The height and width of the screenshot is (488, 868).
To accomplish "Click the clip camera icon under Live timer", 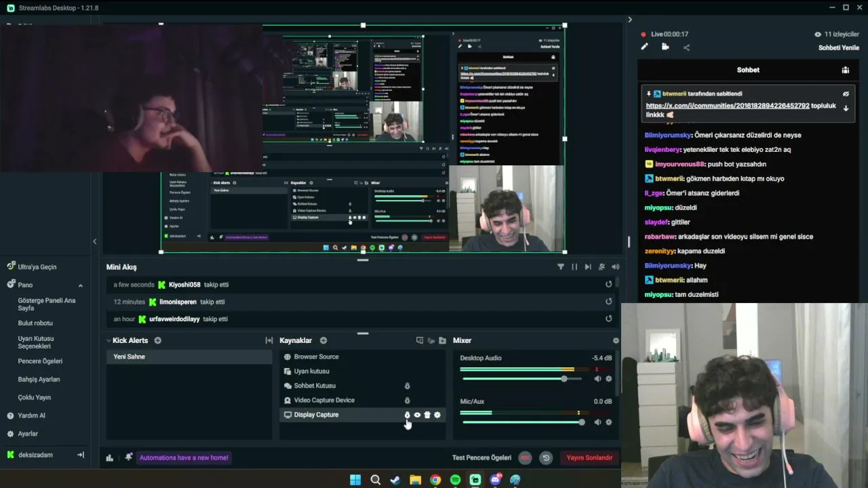I will click(665, 47).
